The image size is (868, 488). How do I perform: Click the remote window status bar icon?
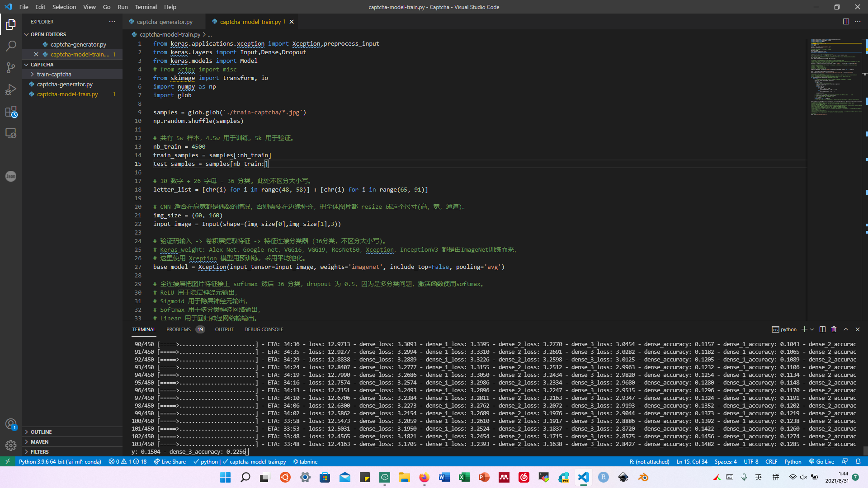[7, 462]
